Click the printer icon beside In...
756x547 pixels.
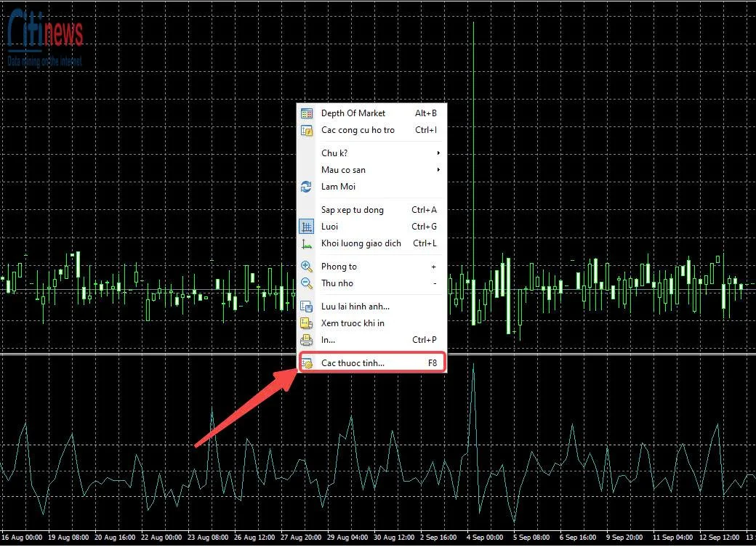coord(307,340)
